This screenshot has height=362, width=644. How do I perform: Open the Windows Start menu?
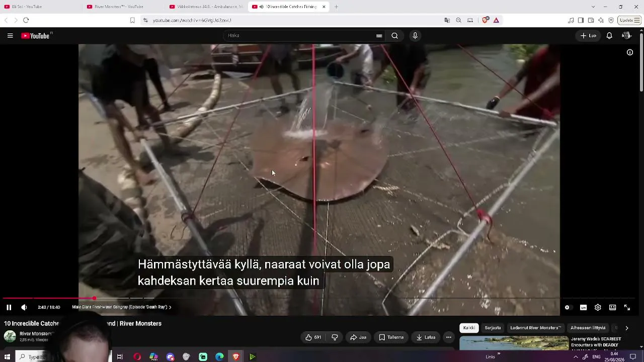7,357
